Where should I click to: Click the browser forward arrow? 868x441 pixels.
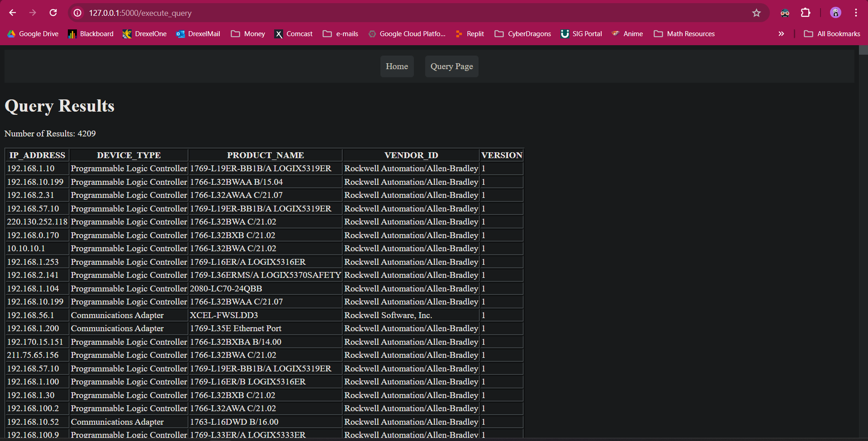33,13
